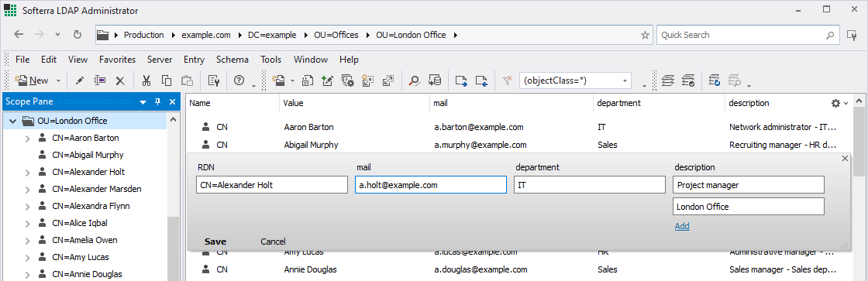868x281 pixels.
Task: Click the Paste clipboard icon
Action: 187,81
